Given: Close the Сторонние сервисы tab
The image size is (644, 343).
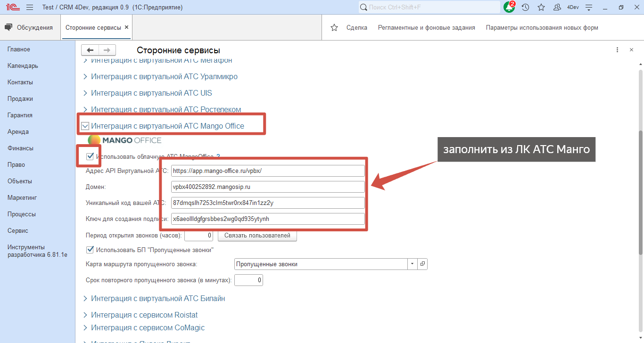Looking at the screenshot, I should [x=126, y=27].
